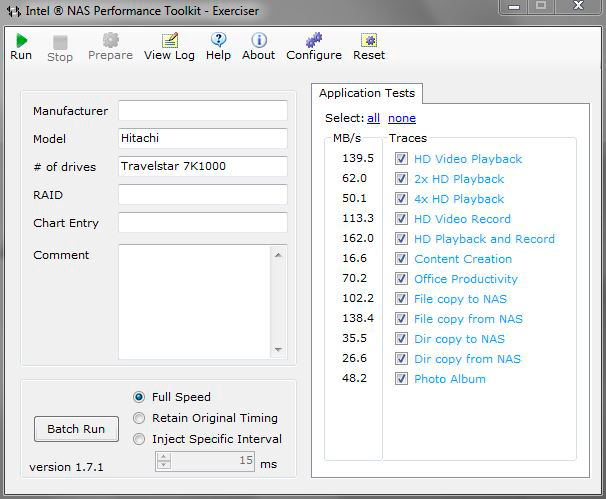Open the Configure tool
Viewport: 606px width, 499px height.
[x=313, y=40]
